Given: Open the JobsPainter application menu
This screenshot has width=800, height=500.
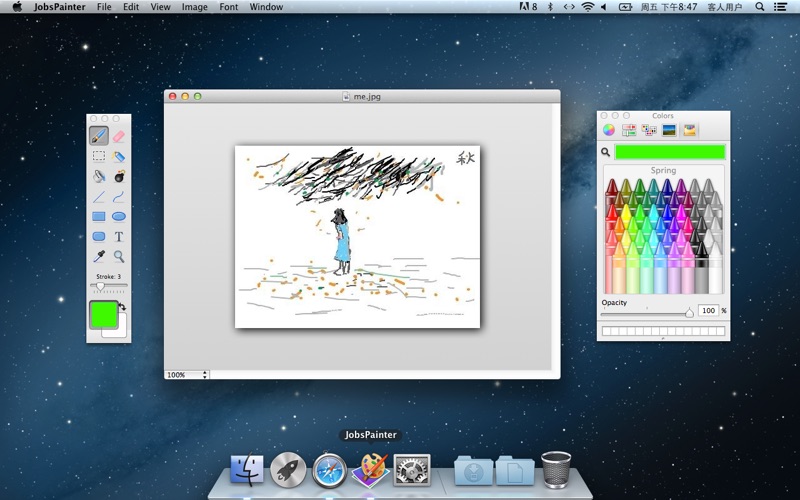Looking at the screenshot, I should pyautogui.click(x=59, y=7).
